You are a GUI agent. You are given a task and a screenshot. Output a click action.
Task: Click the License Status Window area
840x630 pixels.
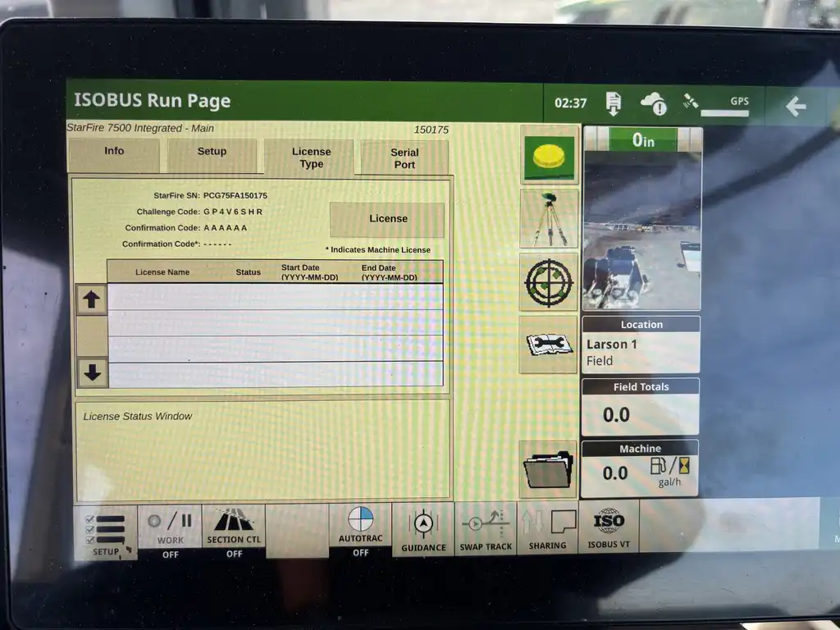coord(263,452)
